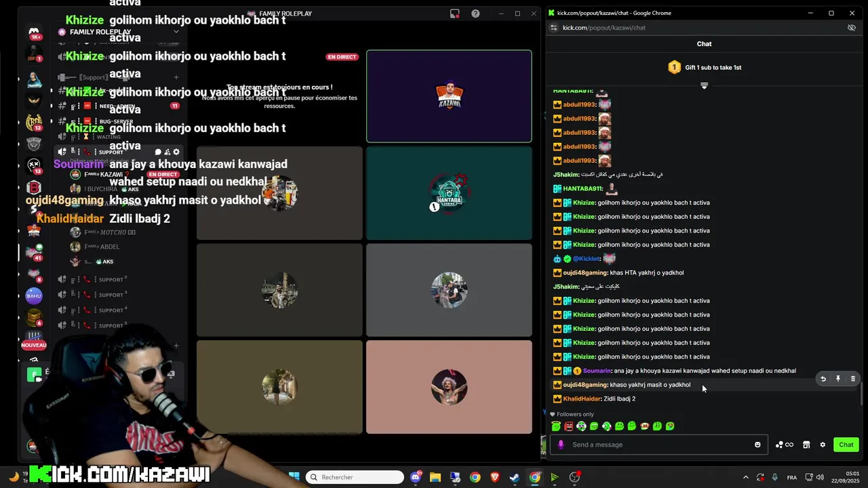Click username oujdi48gaming beside 'khaso yakhrj'
Screen dimensions: 868x488
pos(585,385)
